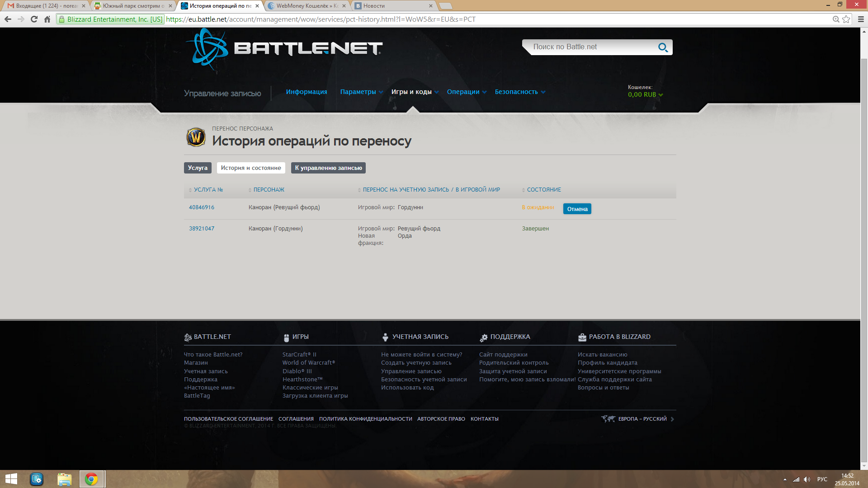Close the Южный парк tab
868x488 pixels.
tap(170, 6)
